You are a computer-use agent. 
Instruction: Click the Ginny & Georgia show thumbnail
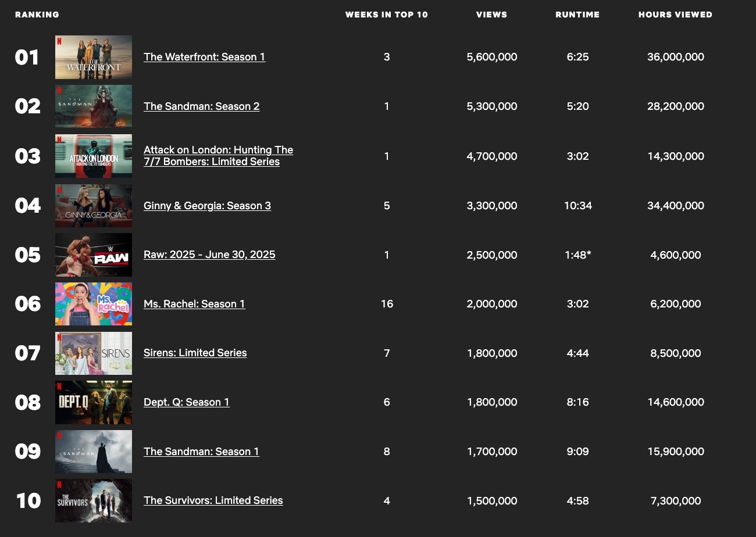pyautogui.click(x=93, y=205)
